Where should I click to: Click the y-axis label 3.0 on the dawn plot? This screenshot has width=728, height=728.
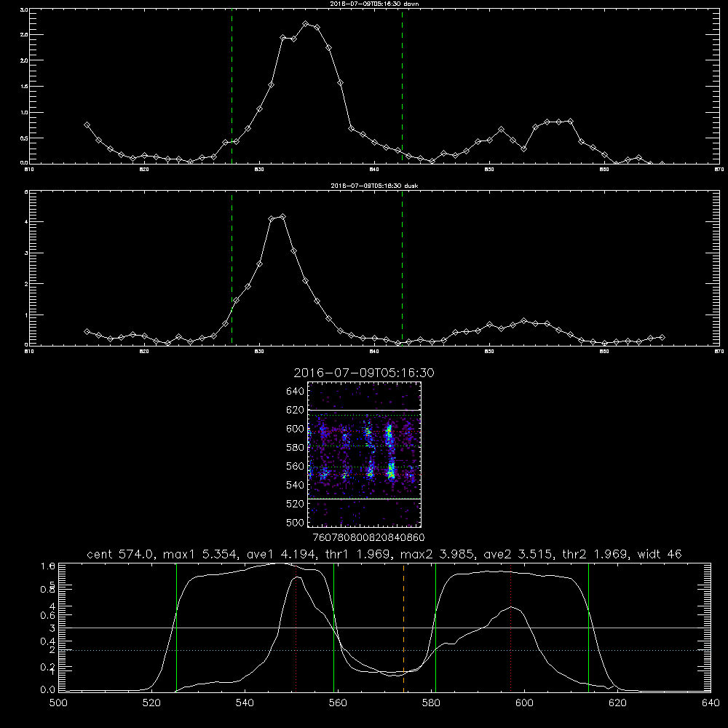[x=25, y=9]
